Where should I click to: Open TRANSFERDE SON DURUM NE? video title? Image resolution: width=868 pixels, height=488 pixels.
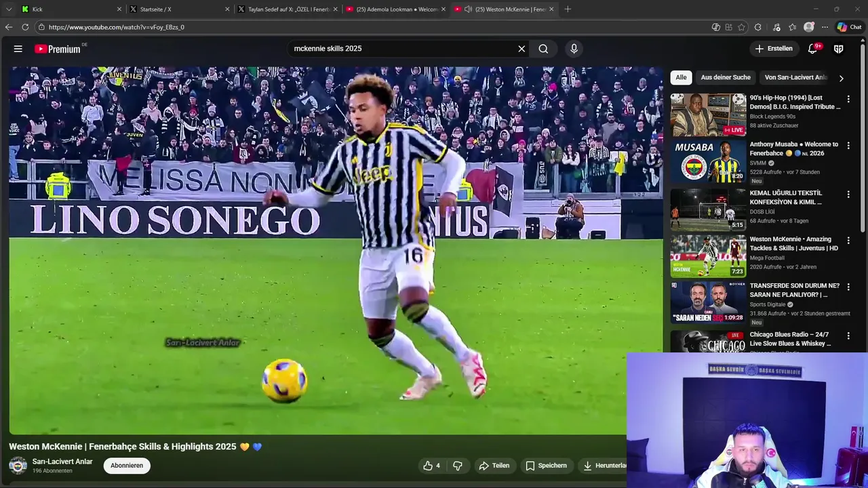(794, 290)
